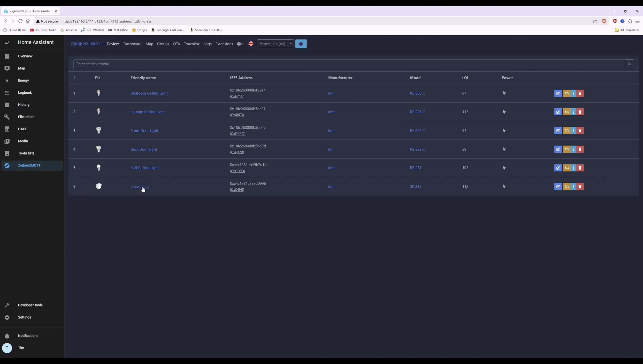
Task: Click the Smart Plug device thumbnail
Action: 99,186
